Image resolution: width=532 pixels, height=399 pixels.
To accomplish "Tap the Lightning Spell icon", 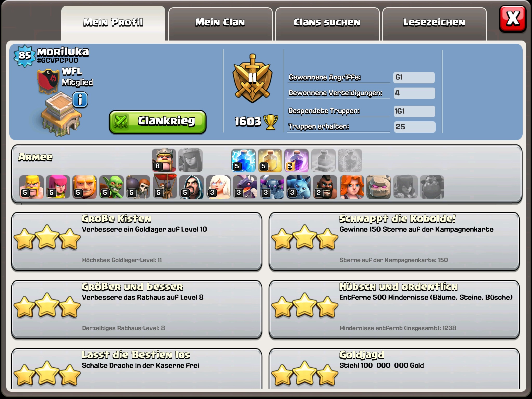I will coord(243,160).
